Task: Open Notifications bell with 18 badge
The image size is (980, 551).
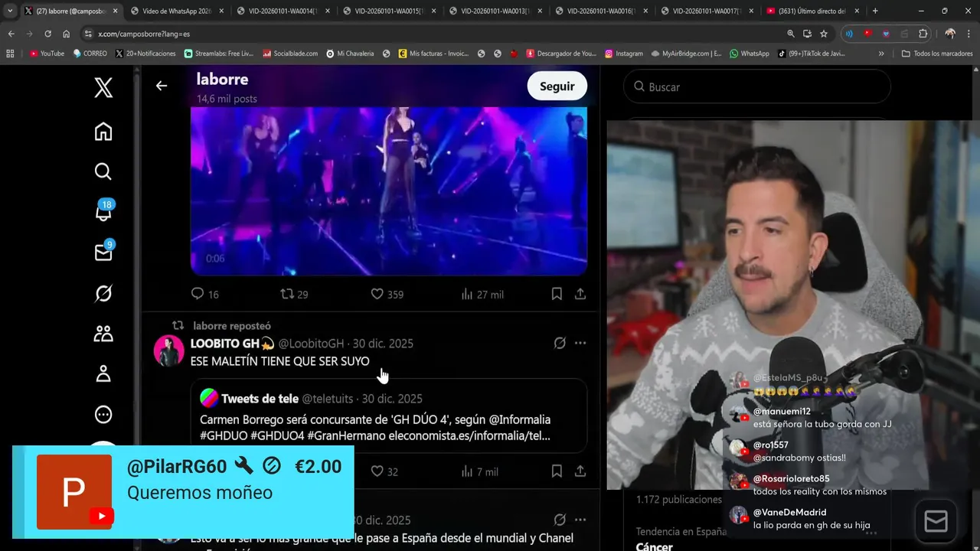Action: click(103, 211)
